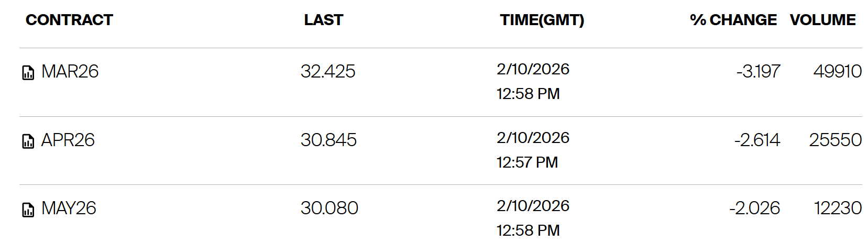
Task: Click the MAR26 volume value 49910
Action: point(837,71)
